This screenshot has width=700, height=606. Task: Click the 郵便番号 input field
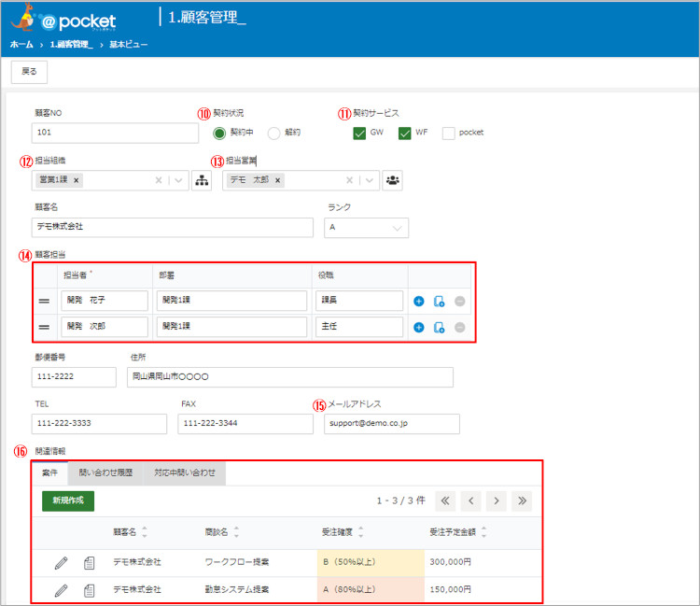coord(74,377)
